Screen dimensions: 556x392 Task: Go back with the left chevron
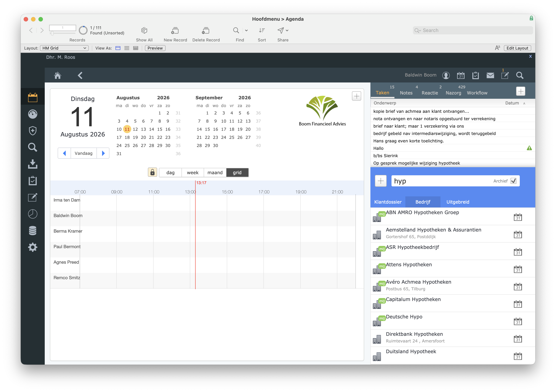pos(80,75)
